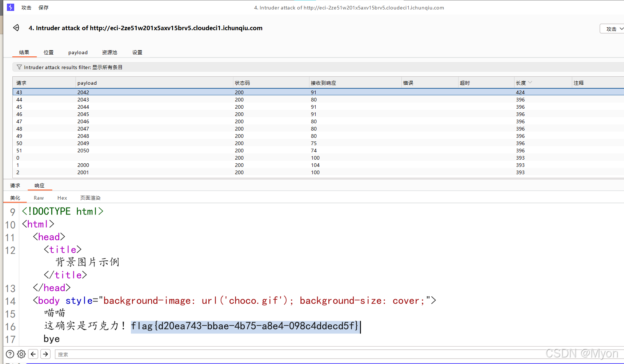
Task: Sort by 接收到响应 column header
Action: click(355, 83)
